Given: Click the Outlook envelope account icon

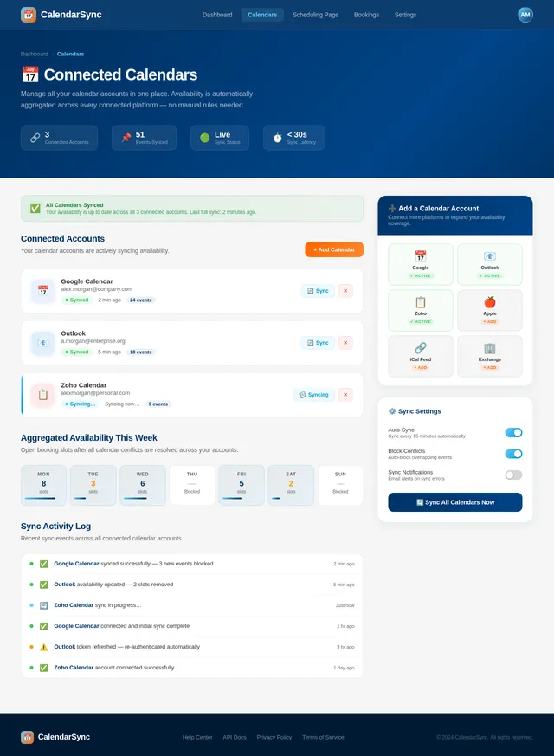Looking at the screenshot, I should click(x=43, y=343).
